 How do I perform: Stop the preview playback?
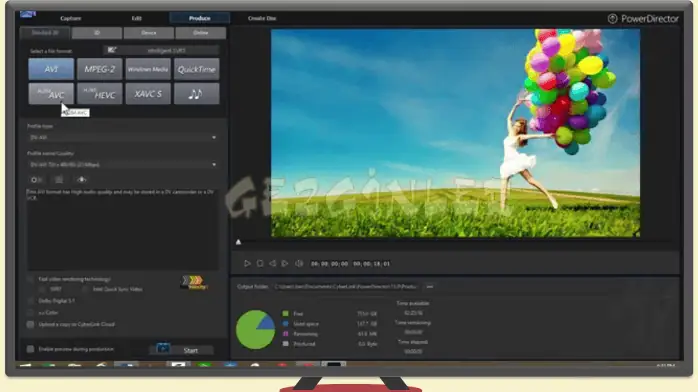click(260, 263)
